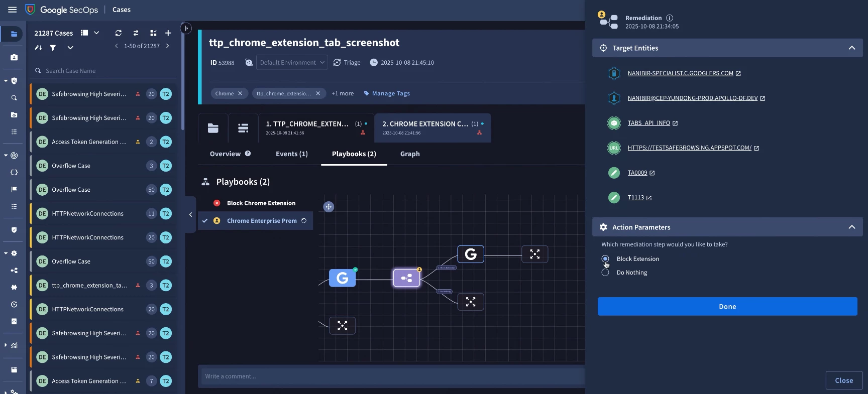Viewport: 868px width, 394px height.
Task: Click the Remediation info icon
Action: 670,18
